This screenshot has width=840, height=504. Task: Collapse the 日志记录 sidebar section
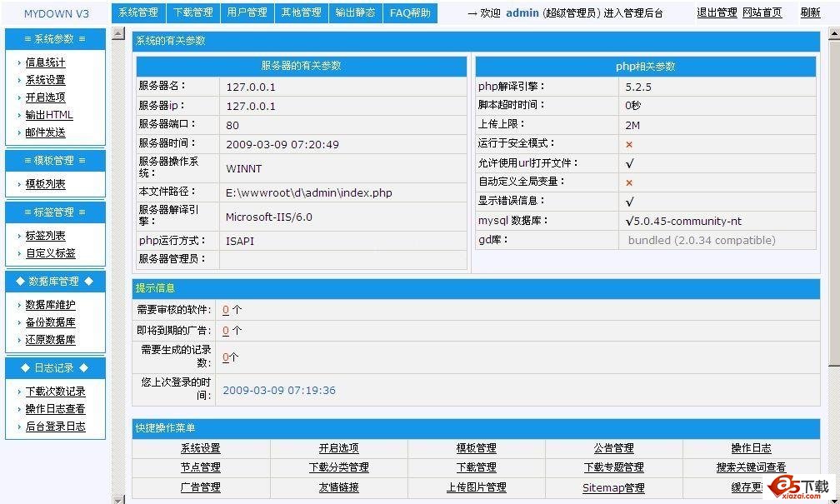(x=55, y=367)
